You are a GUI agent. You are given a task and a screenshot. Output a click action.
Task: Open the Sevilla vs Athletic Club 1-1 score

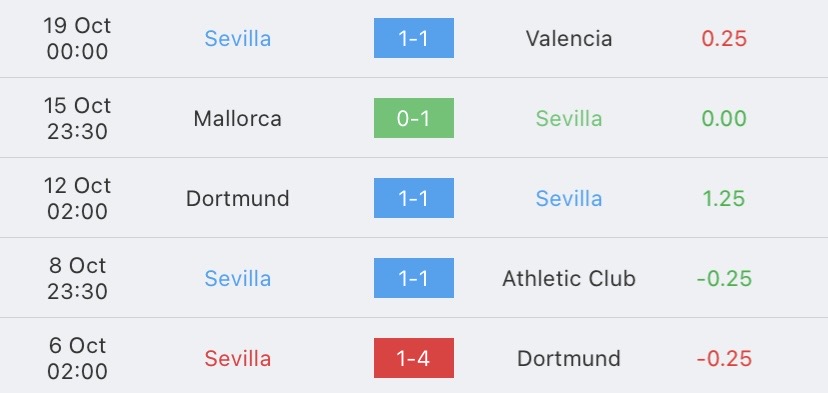click(413, 278)
